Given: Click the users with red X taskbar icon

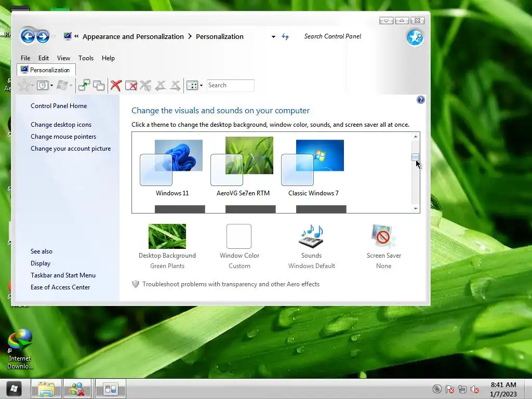Looking at the screenshot, I should (77, 389).
